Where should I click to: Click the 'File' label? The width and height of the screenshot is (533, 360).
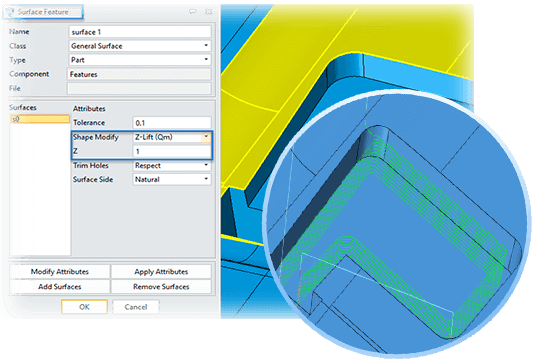tap(15, 88)
